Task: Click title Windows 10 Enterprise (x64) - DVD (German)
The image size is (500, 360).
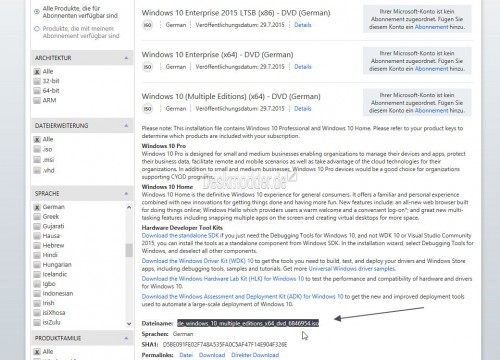Action: pos(217,55)
